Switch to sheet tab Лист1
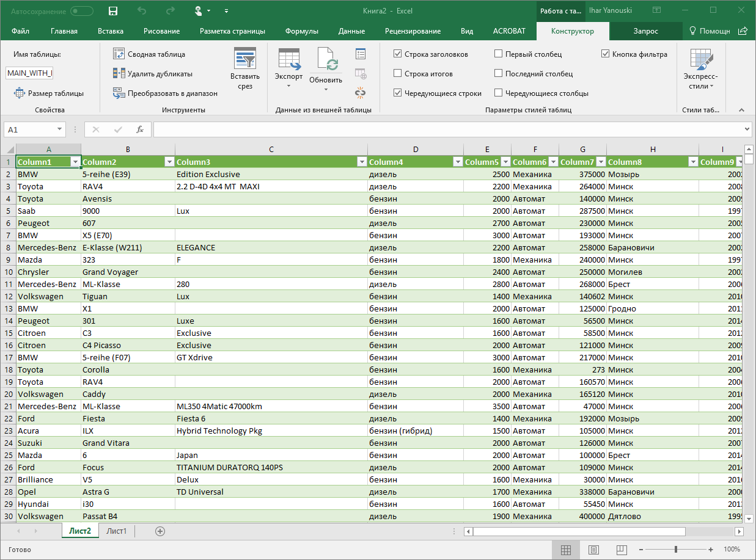Image resolution: width=756 pixels, height=560 pixels. pyautogui.click(x=116, y=531)
